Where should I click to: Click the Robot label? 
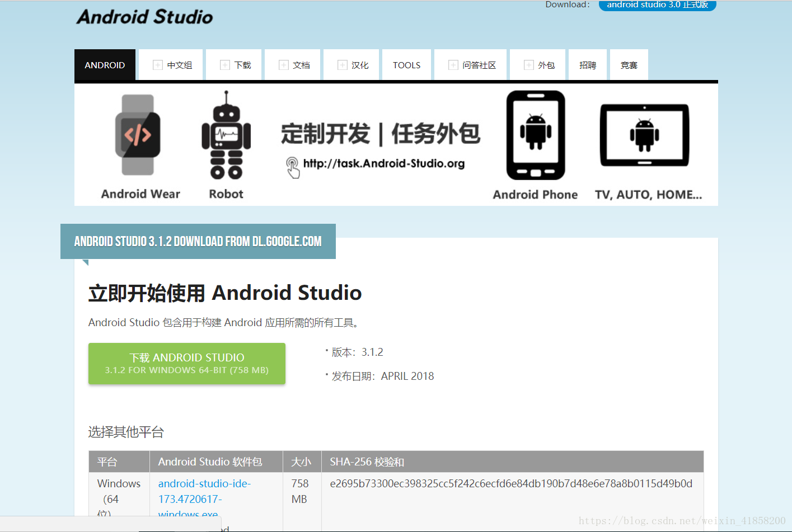pos(226,194)
